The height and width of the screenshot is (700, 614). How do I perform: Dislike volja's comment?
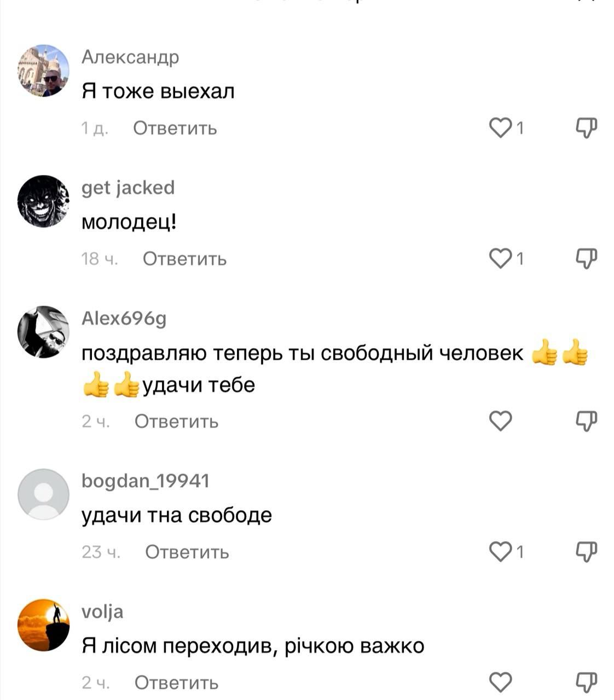pos(586,682)
